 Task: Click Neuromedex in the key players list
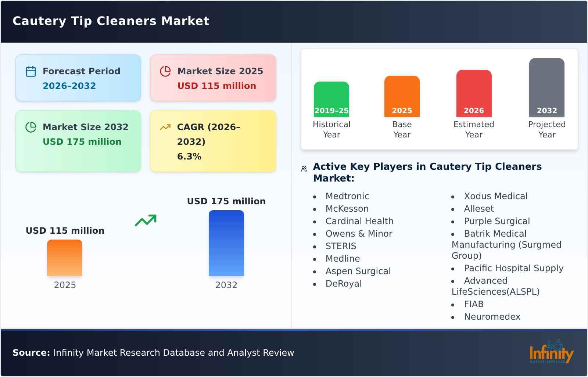pyautogui.click(x=492, y=317)
